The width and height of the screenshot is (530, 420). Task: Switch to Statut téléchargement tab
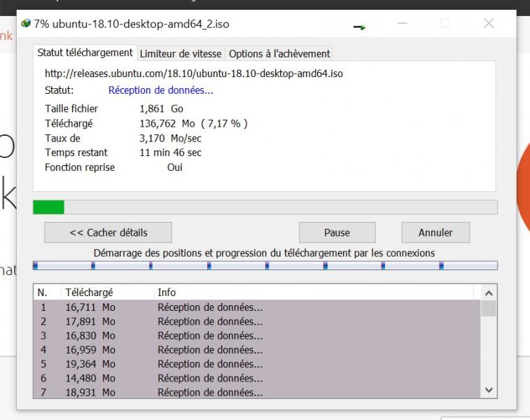pyautogui.click(x=85, y=53)
